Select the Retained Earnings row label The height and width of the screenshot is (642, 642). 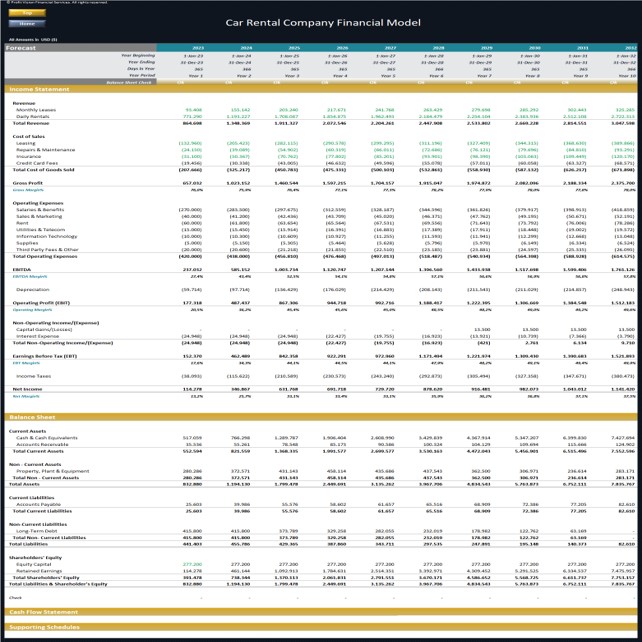39,571
